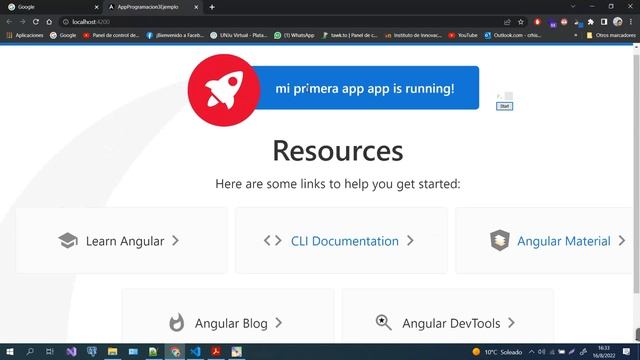640x360 pixels.
Task: Open the notification center icon
Action: coord(627,351)
